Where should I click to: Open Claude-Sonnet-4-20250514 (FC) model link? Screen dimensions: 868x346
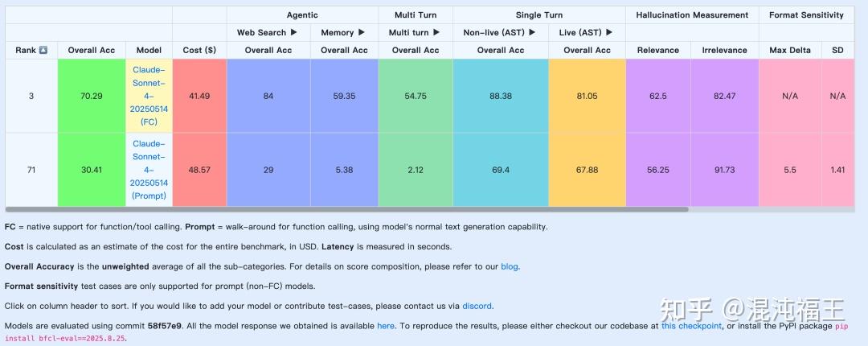tap(149, 96)
